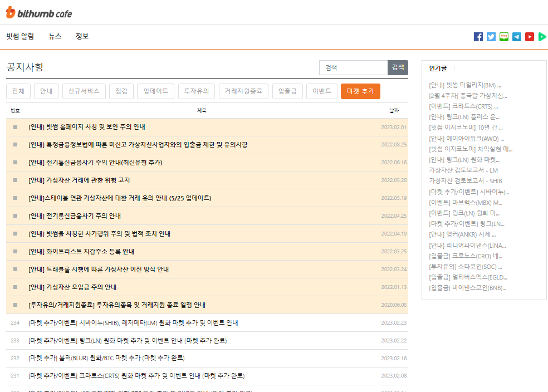Open popular post [입출금] 크로노스(CRO)
Viewport: 548px width, 392px height.
(466, 256)
